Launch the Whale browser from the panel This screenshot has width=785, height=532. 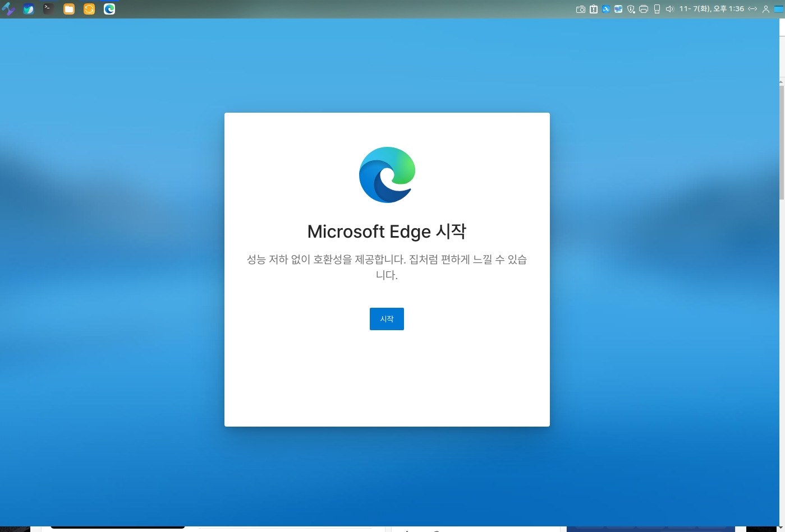point(29,9)
